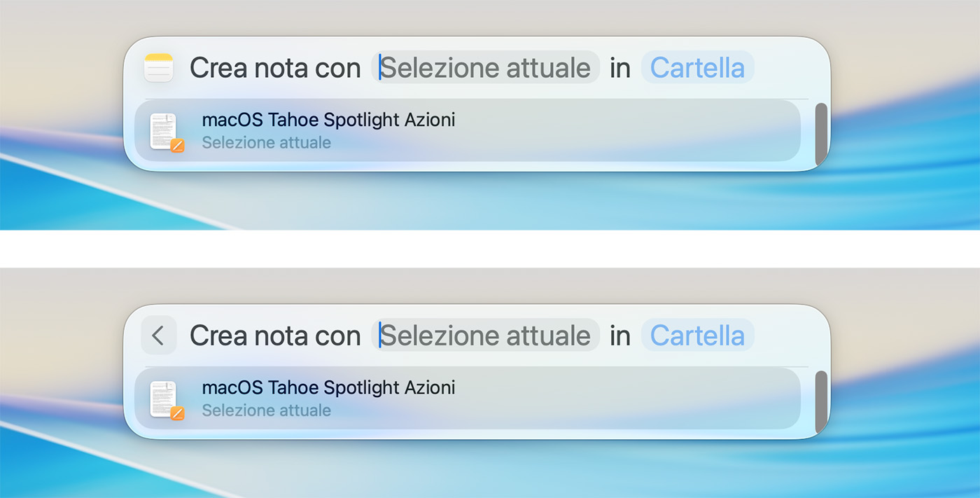This screenshot has width=980, height=498.
Task: Click the yellow Notes app icon
Action: [x=158, y=68]
